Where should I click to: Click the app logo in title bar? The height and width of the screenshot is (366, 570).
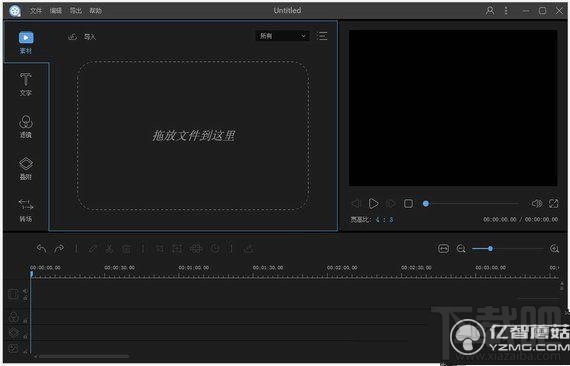click(15, 11)
